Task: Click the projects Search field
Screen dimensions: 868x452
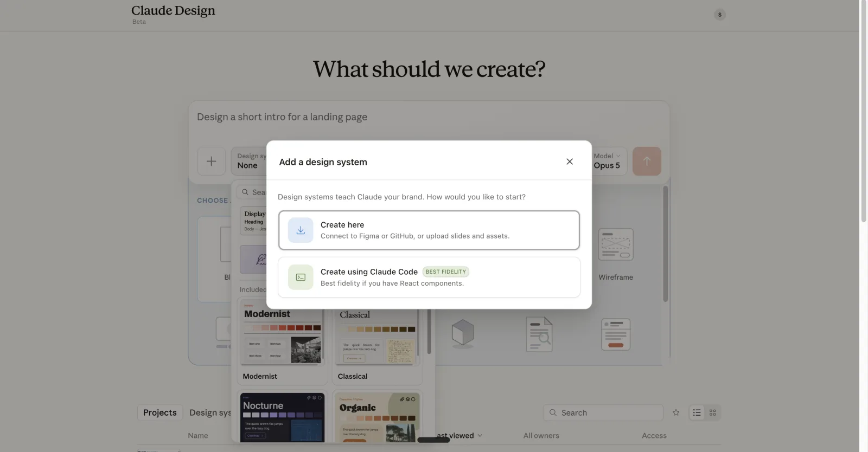Action: point(603,412)
